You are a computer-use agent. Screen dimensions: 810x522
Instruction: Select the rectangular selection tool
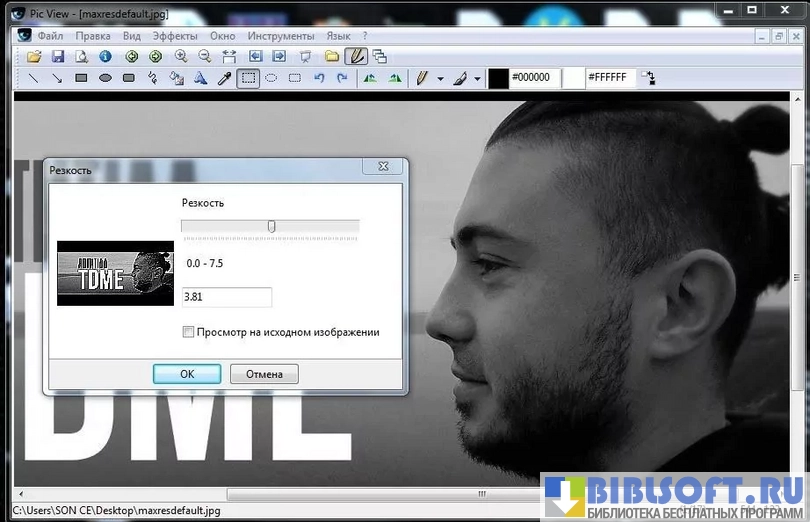click(x=248, y=78)
